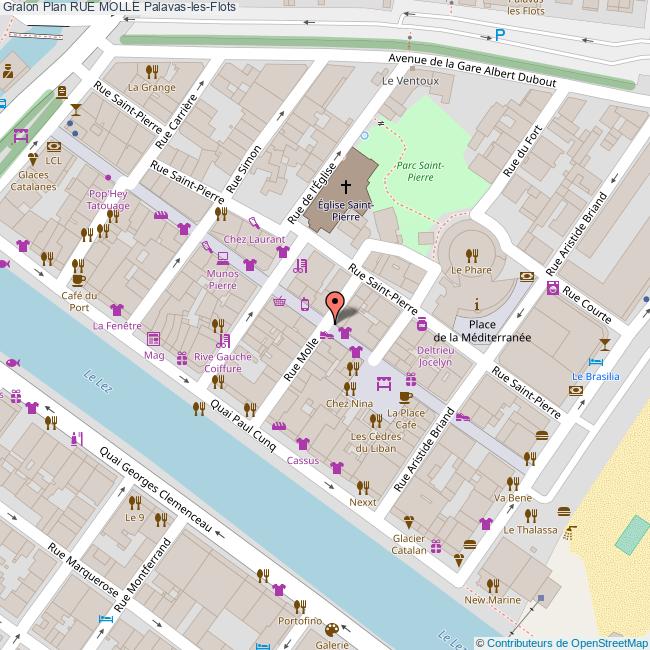Select the Nexxt restaurant icon
Image resolution: width=650 pixels, height=650 pixels.
pos(362,486)
